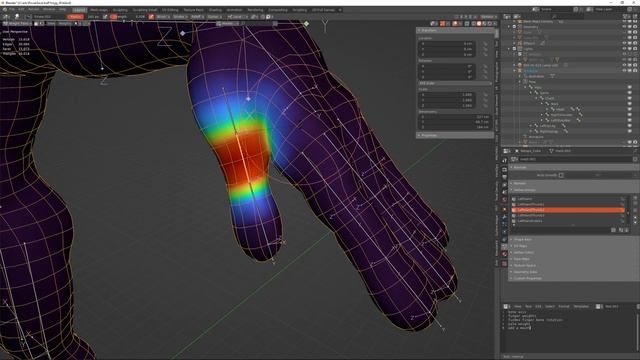Switch to the UV Editing workspace tab
The image size is (640, 360).
click(170, 9)
